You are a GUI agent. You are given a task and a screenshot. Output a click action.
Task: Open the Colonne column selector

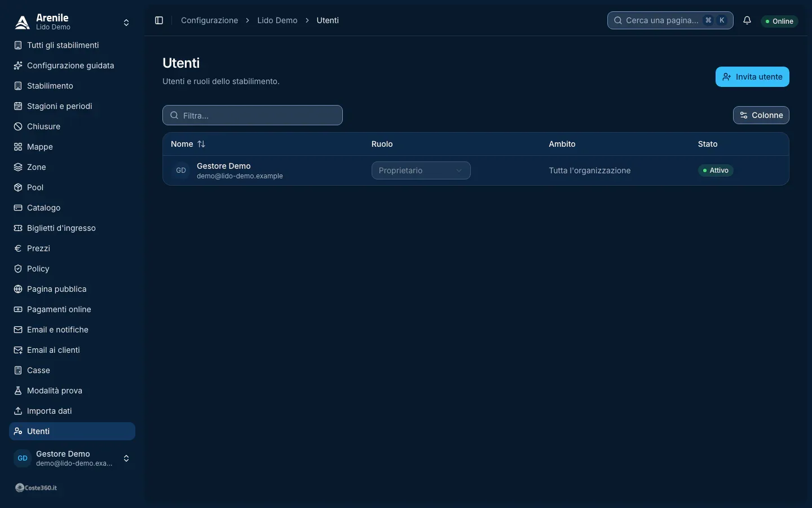(x=761, y=115)
